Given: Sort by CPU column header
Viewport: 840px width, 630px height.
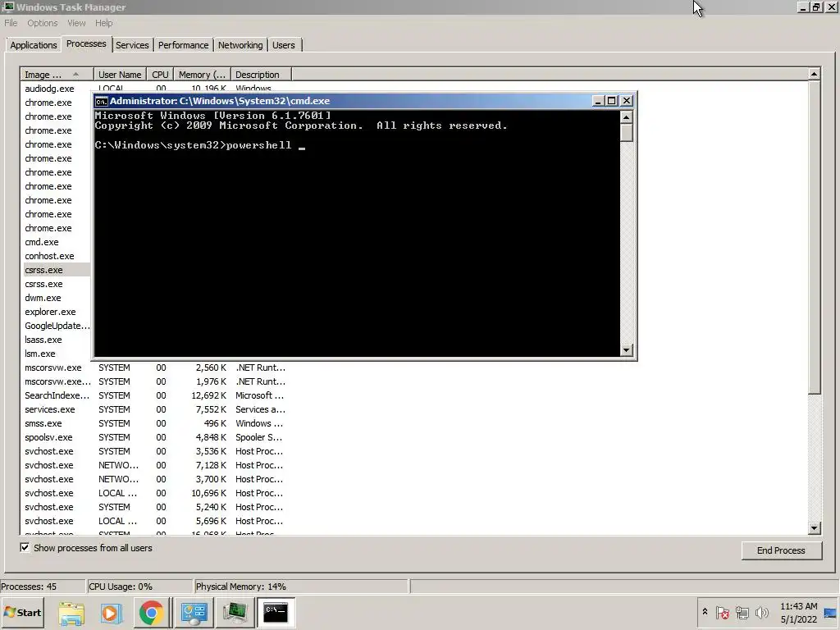Looking at the screenshot, I should (x=160, y=75).
